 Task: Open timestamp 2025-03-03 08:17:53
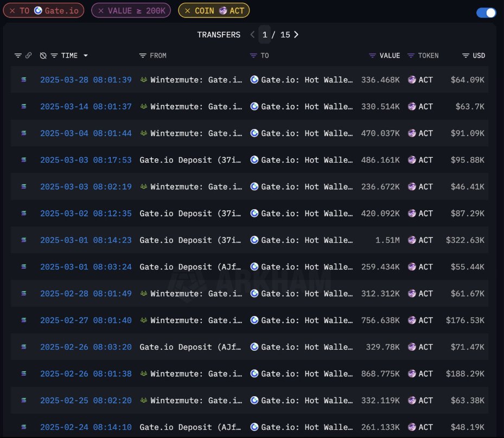click(x=86, y=160)
